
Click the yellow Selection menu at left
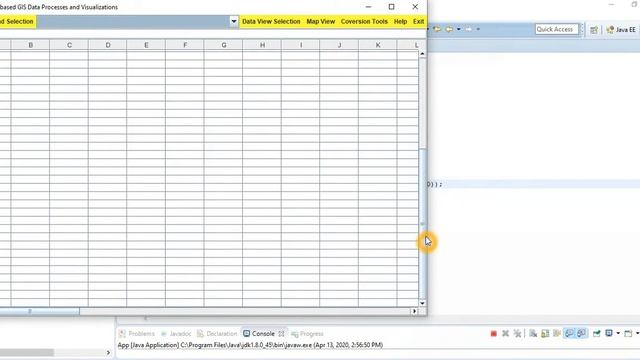(18, 21)
